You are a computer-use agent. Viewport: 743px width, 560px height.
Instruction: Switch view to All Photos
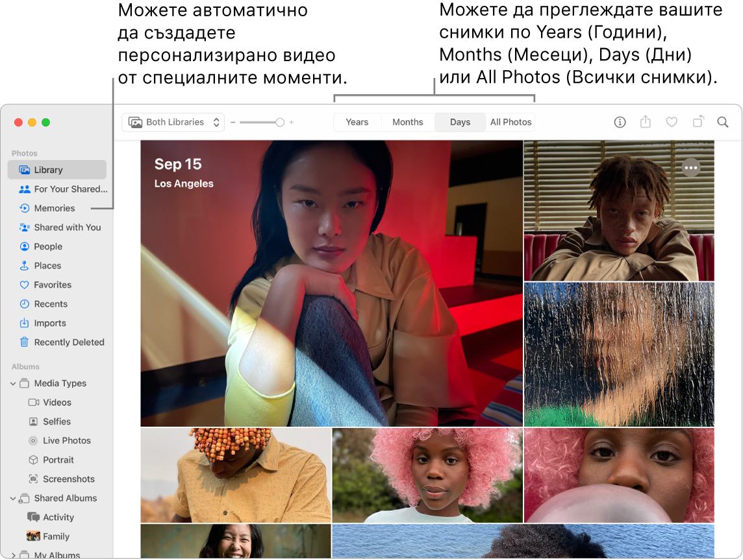coord(510,121)
